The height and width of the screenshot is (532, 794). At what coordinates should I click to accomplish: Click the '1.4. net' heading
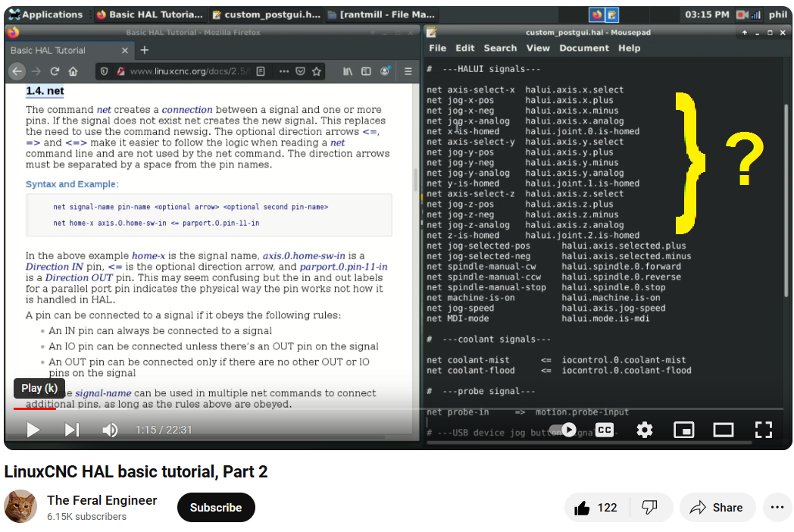[x=45, y=91]
